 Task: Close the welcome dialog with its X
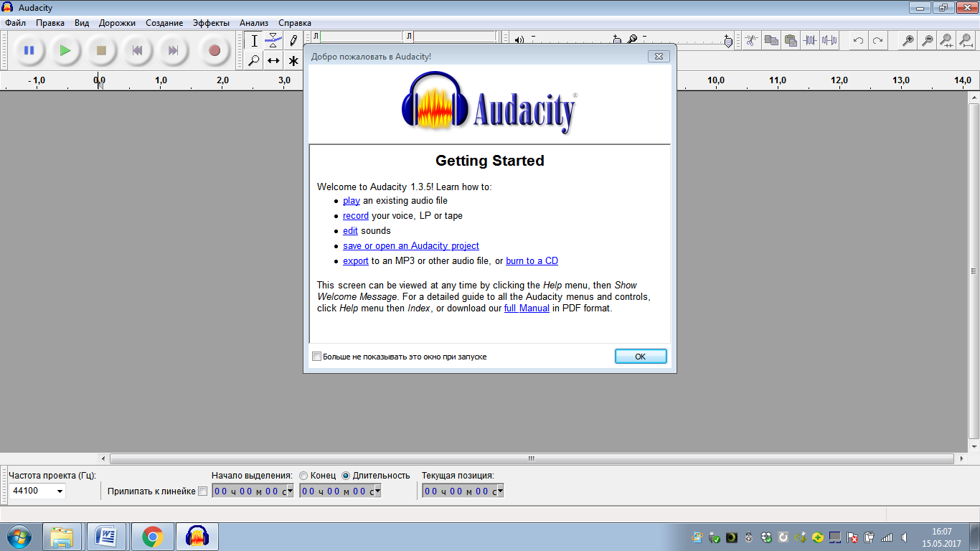(659, 56)
